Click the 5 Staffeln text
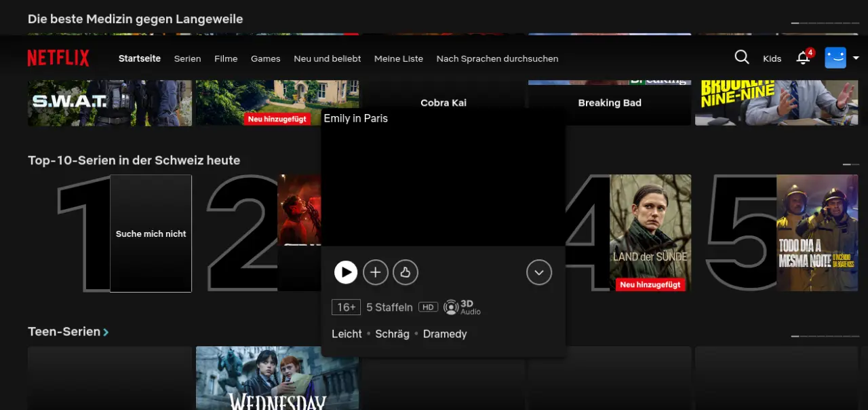868x410 pixels. coord(389,307)
